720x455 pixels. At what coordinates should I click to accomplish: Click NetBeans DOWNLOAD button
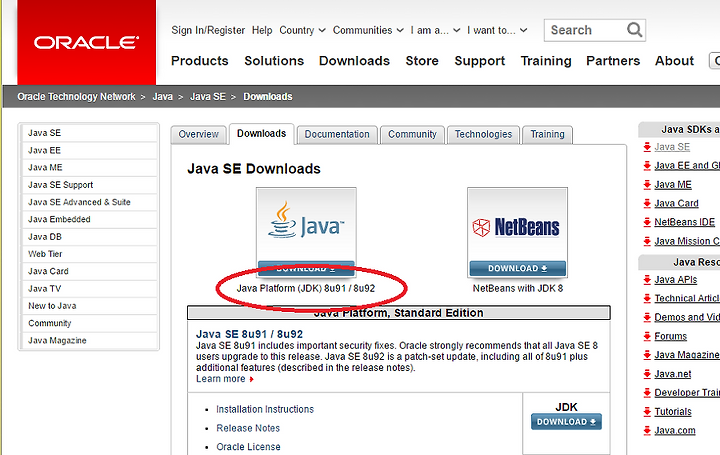click(x=518, y=269)
